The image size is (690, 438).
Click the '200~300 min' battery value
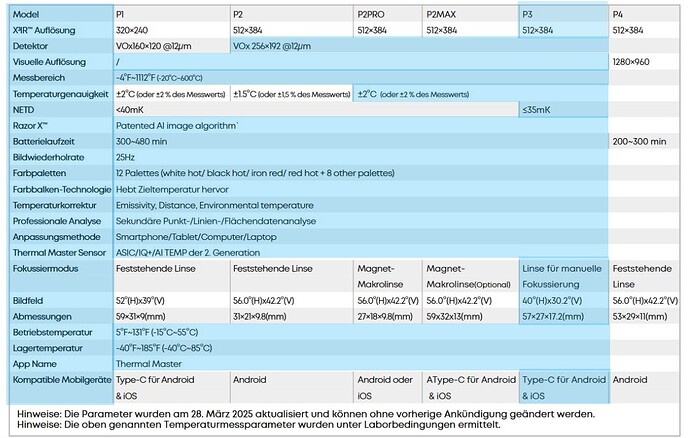click(639, 142)
